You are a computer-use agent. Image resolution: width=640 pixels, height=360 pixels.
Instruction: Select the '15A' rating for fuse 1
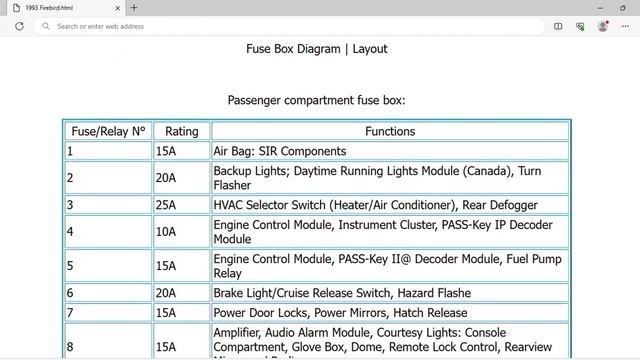[x=182, y=151]
